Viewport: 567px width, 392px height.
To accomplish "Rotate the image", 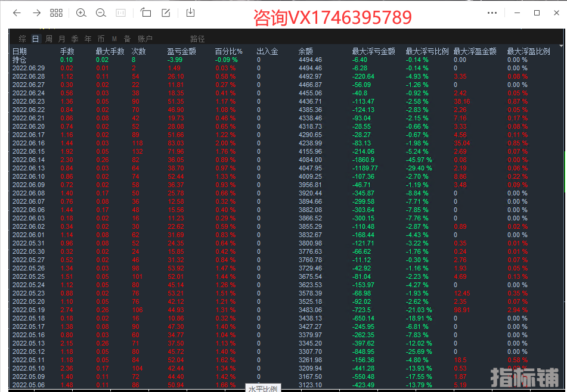I will 145,13.
